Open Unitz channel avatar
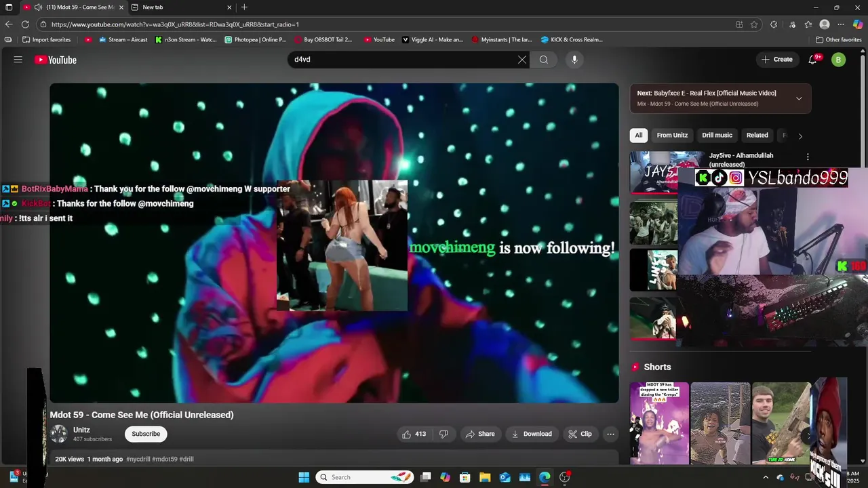Screen dimensions: 868x488 point(59,434)
